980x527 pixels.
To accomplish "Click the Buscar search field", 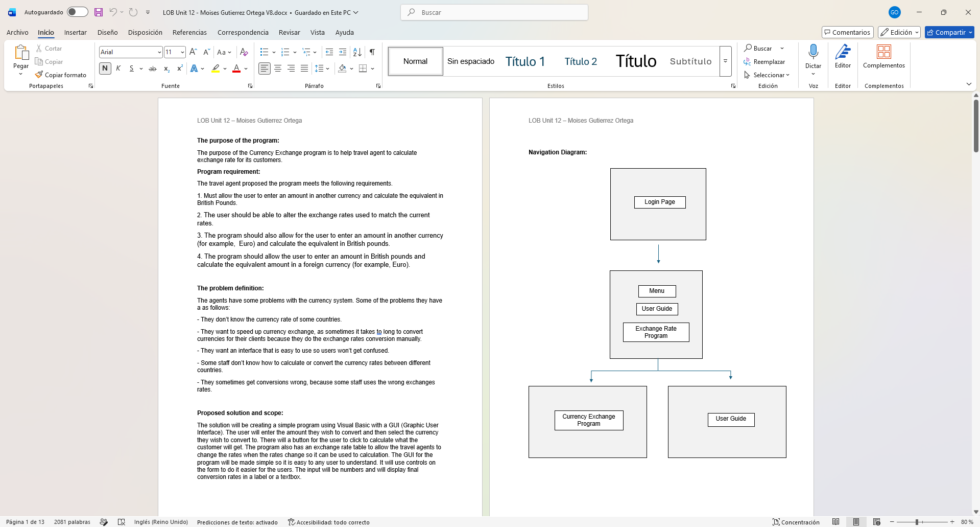I will pyautogui.click(x=494, y=12).
